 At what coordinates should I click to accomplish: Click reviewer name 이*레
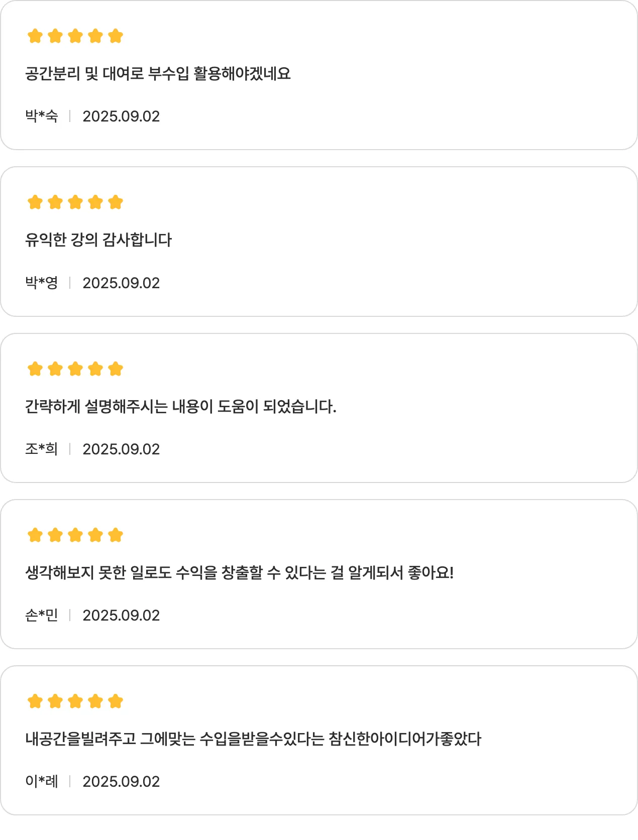[x=42, y=782]
